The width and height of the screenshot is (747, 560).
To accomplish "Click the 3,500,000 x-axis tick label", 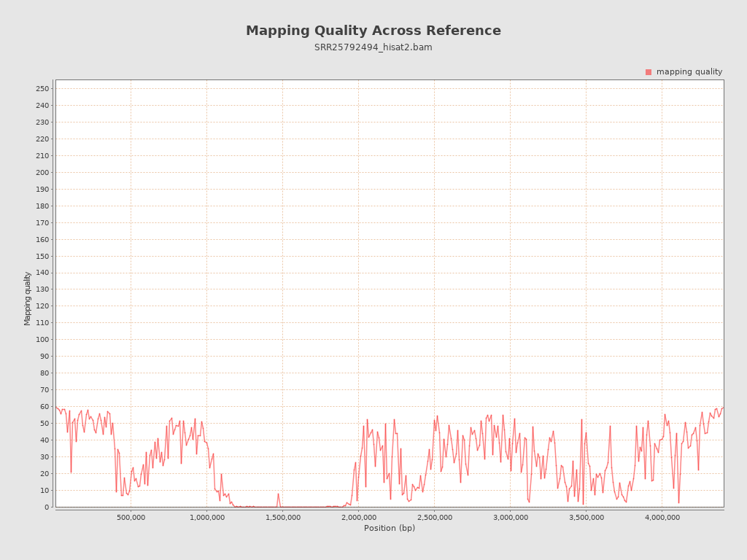I will click(587, 518).
